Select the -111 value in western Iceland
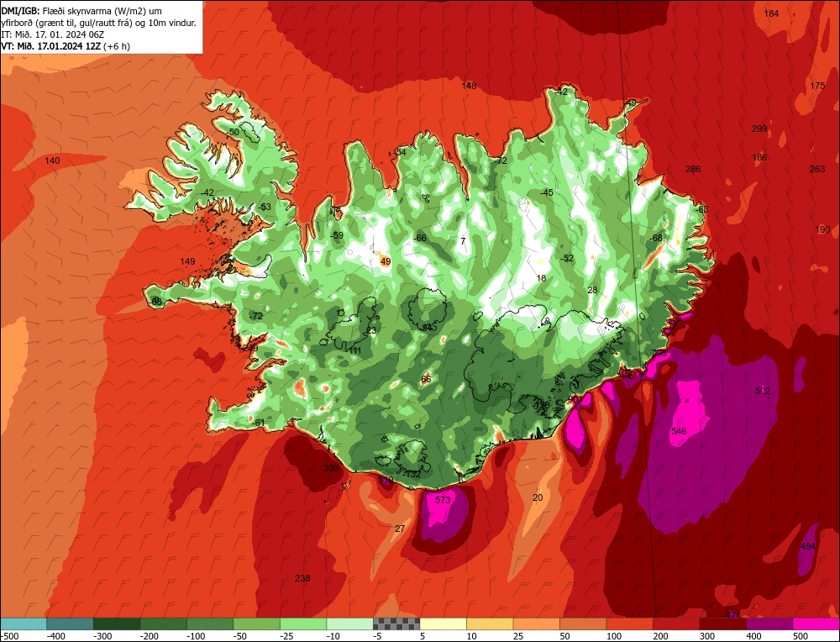This screenshot has height=642, width=840. click(354, 351)
